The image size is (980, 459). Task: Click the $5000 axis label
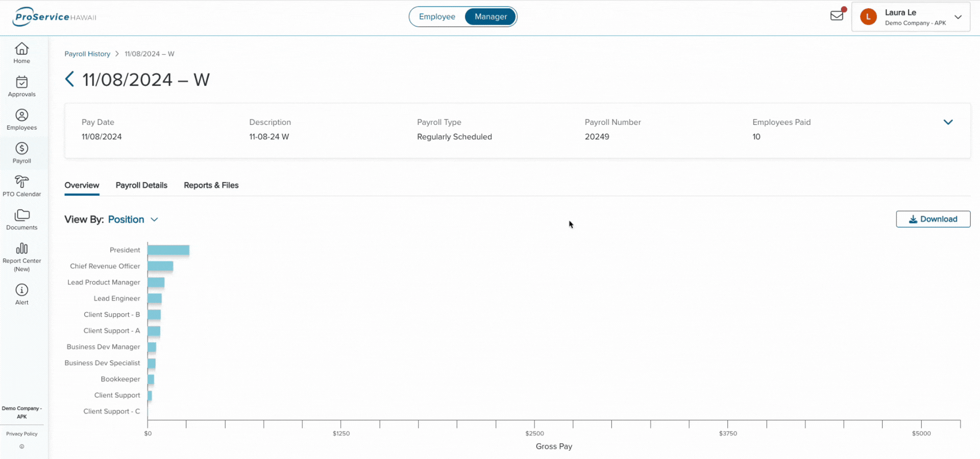click(921, 433)
